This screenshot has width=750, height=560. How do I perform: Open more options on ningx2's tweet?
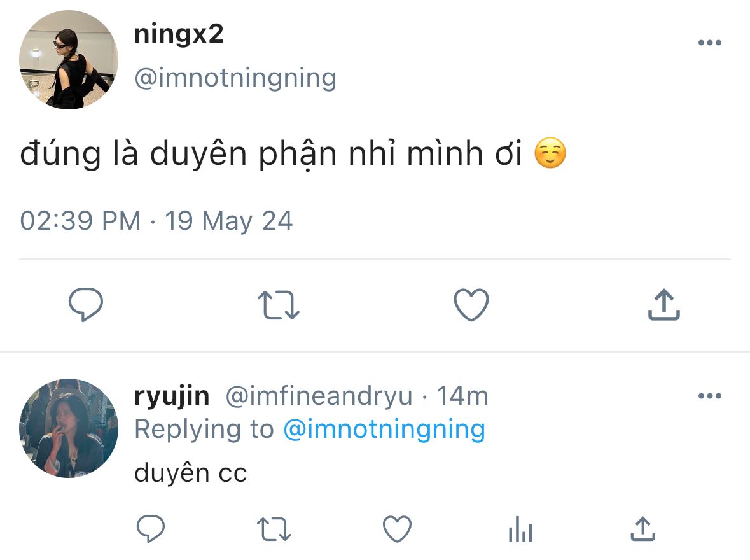pyautogui.click(x=709, y=43)
